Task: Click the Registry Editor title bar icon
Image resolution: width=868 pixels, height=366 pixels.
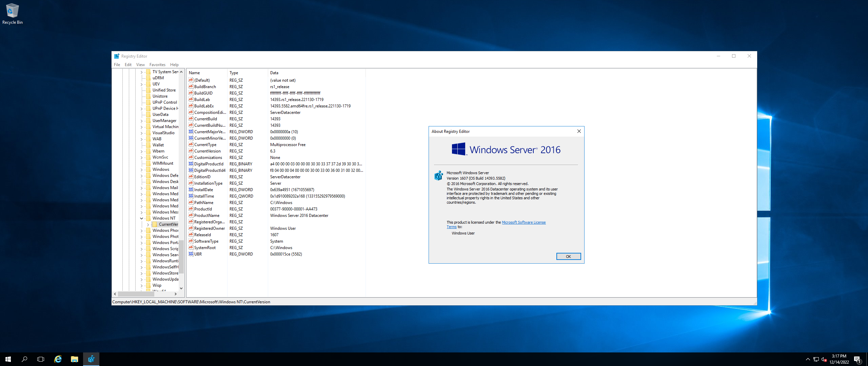Action: [117, 56]
